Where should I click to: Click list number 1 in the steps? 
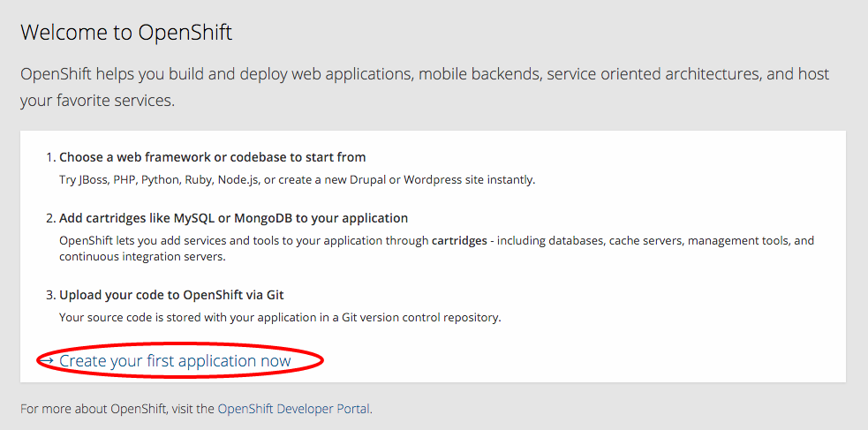tap(50, 157)
